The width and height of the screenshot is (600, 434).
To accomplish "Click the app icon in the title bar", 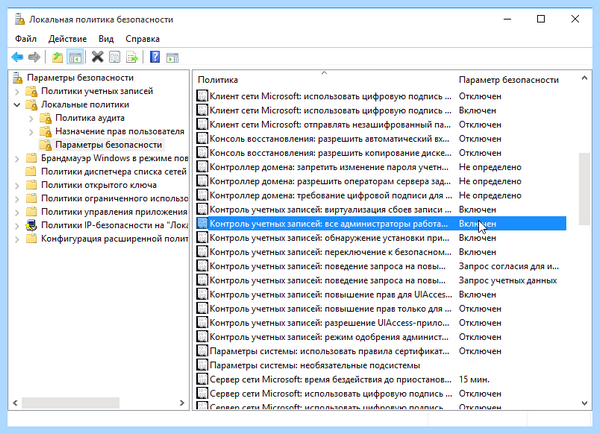I will (x=20, y=19).
